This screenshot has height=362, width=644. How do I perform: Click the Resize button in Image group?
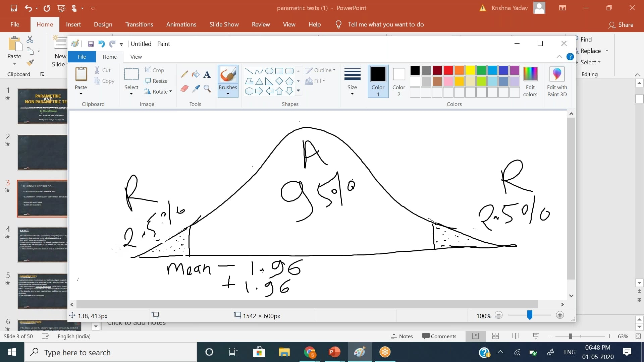tap(156, 81)
